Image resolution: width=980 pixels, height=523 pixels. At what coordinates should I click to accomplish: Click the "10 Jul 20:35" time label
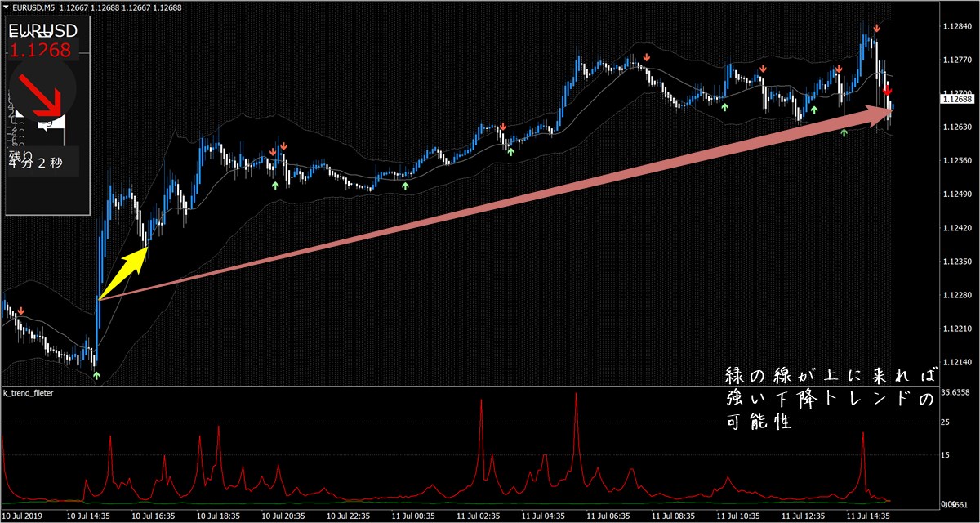coord(284,516)
